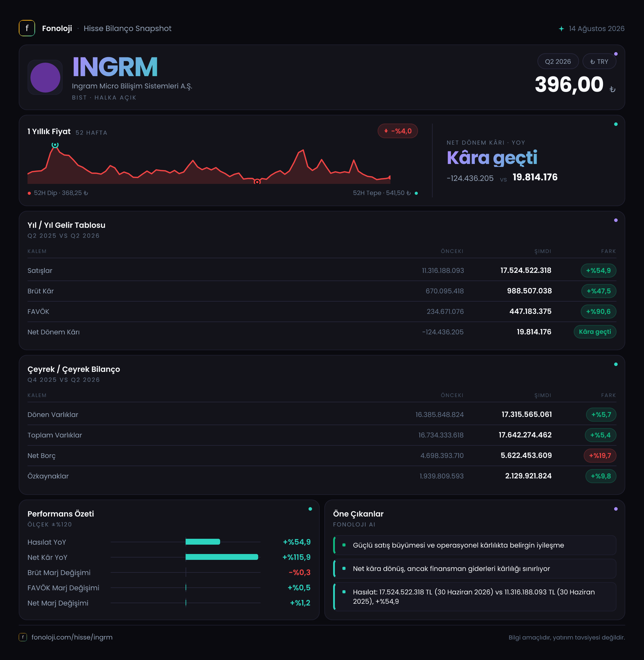Click the Hasılat YoY progress bar
The image size is (644, 660).
pos(203,542)
